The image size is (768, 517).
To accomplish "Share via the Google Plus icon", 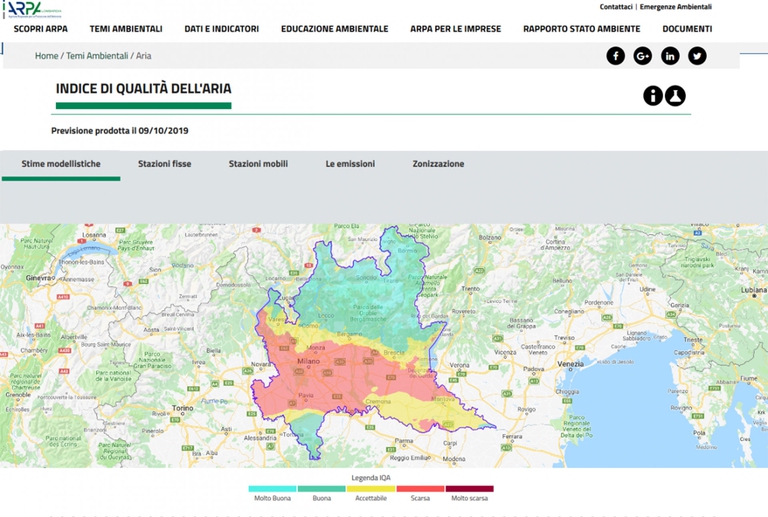I will tap(642, 56).
